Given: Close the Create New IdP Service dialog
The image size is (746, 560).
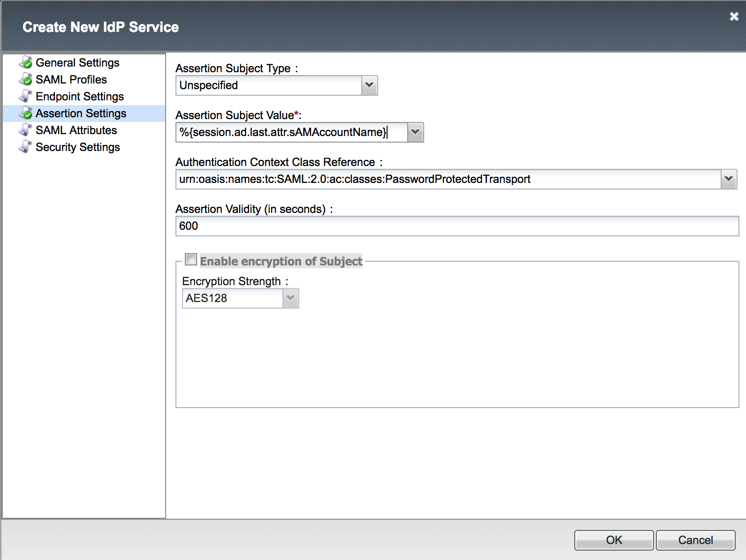Looking at the screenshot, I should [734, 16].
